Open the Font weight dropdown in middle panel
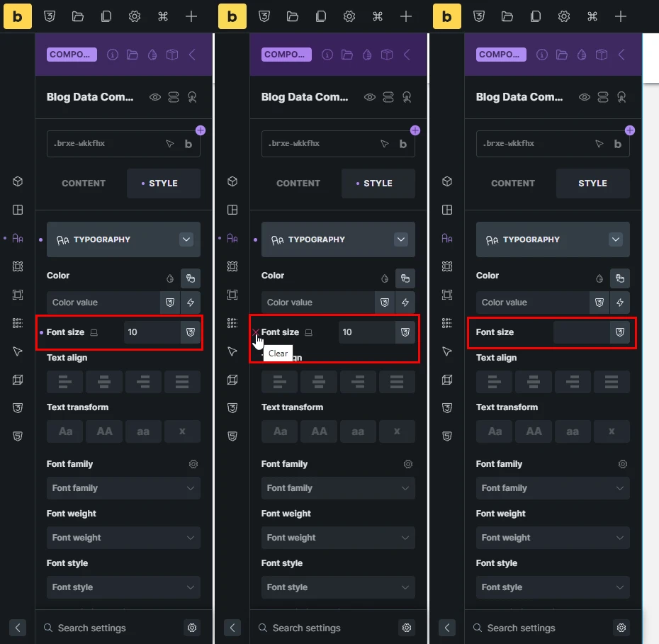The image size is (659, 644). point(338,538)
